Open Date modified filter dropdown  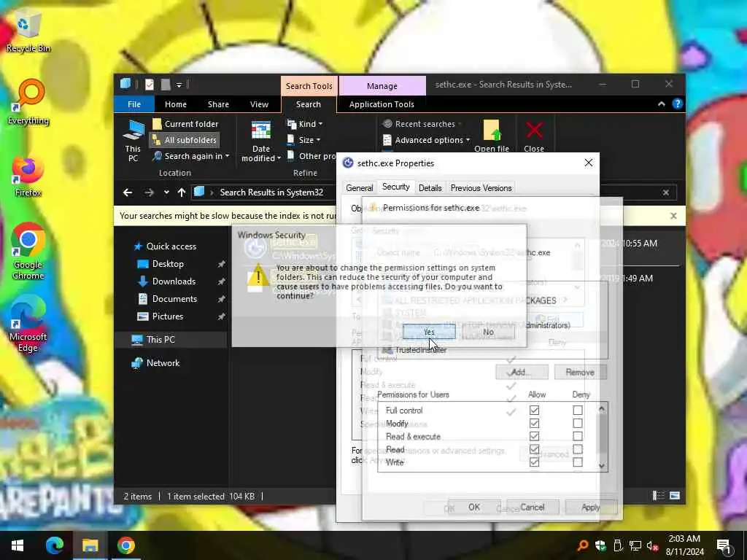tap(260, 141)
